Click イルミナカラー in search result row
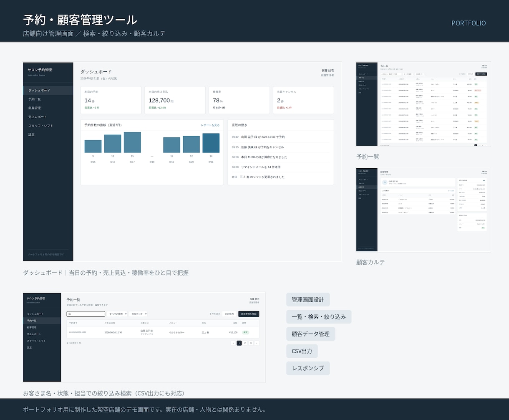This screenshot has height=420, width=509. [x=176, y=332]
